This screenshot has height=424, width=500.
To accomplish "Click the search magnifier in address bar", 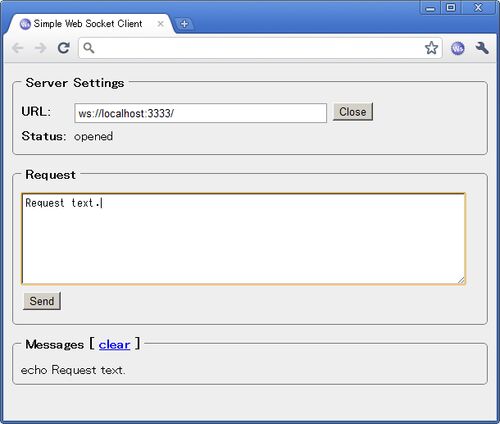I will pos(89,48).
